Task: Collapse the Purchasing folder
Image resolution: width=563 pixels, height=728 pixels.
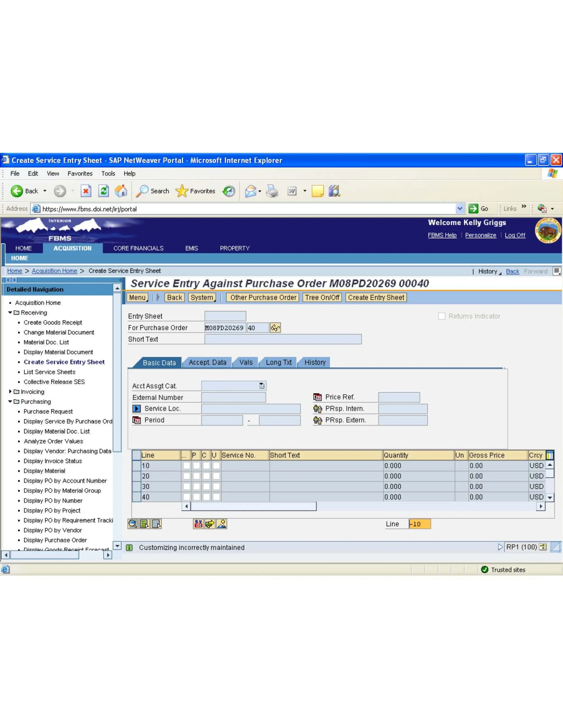Action: coord(10,402)
